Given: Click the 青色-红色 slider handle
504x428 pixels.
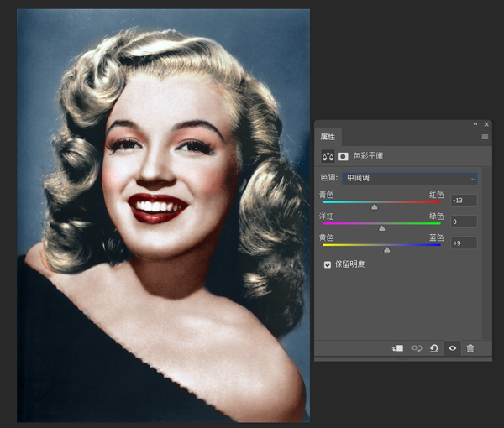Looking at the screenshot, I should click(375, 207).
